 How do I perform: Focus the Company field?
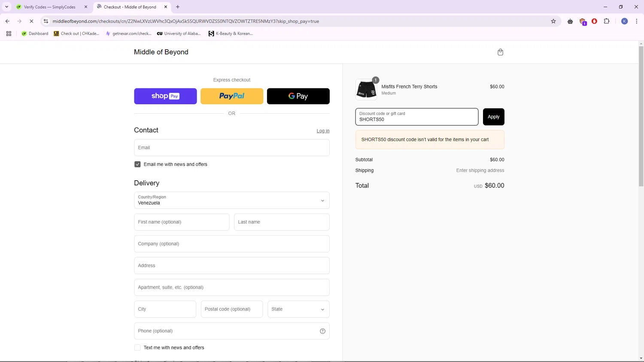[232, 244]
